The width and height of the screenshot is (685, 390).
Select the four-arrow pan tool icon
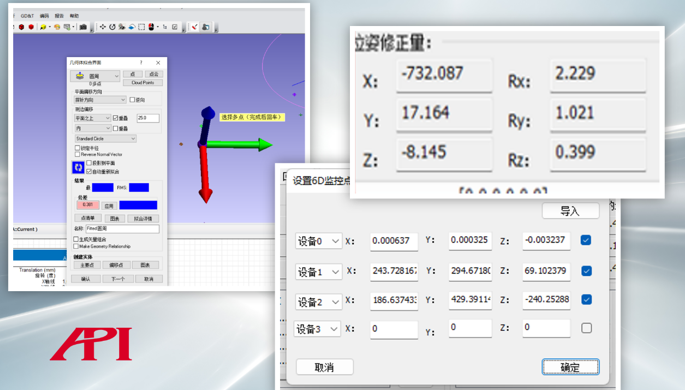[x=103, y=27]
